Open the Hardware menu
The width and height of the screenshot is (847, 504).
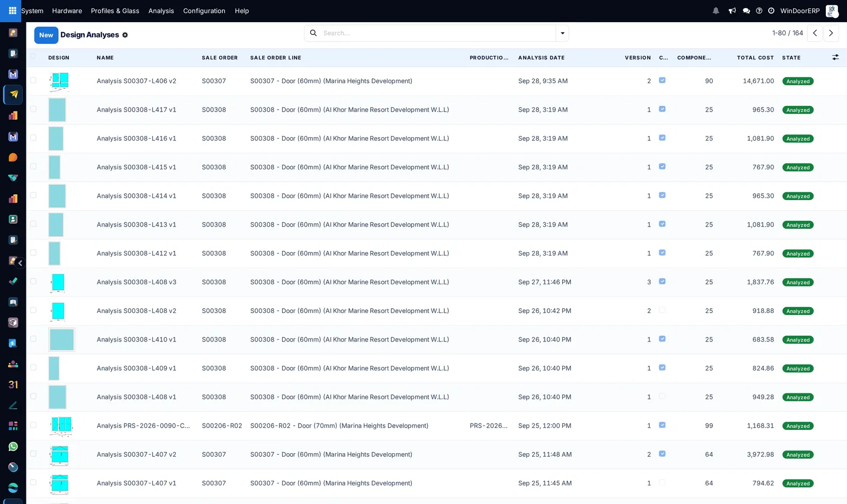67,11
